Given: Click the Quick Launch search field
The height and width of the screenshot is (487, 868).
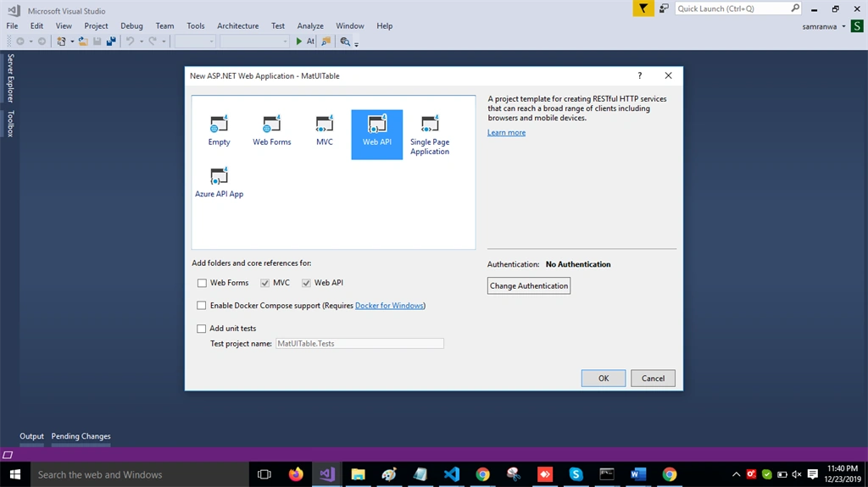Looking at the screenshot, I should 732,8.
